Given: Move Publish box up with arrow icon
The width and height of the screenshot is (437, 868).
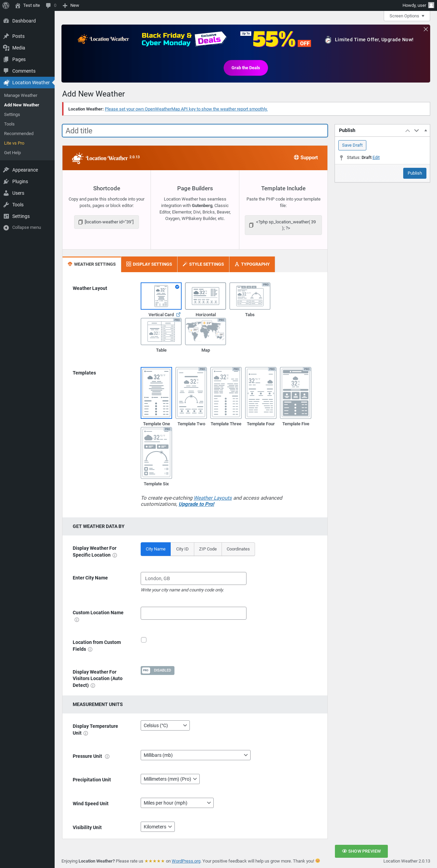Looking at the screenshot, I should point(408,131).
